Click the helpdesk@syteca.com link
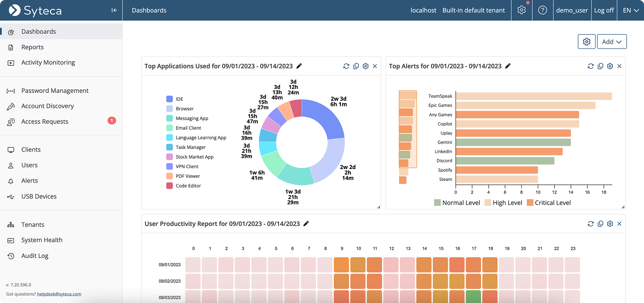This screenshot has width=644, height=303. click(x=59, y=294)
